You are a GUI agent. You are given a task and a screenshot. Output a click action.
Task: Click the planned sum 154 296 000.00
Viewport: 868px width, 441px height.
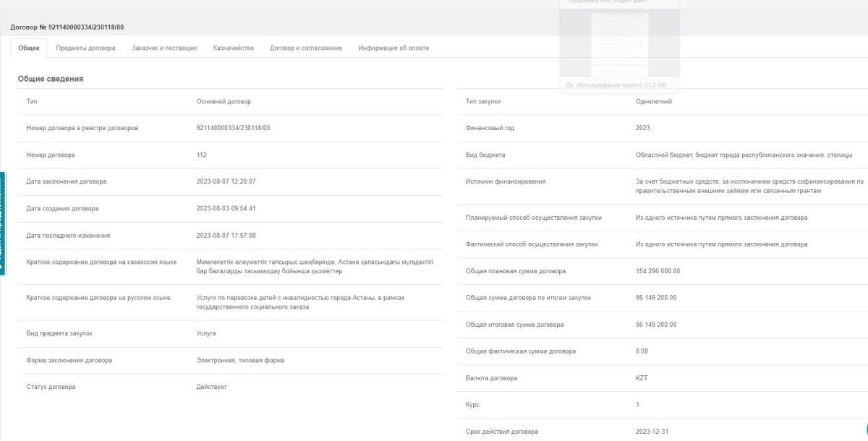point(658,271)
